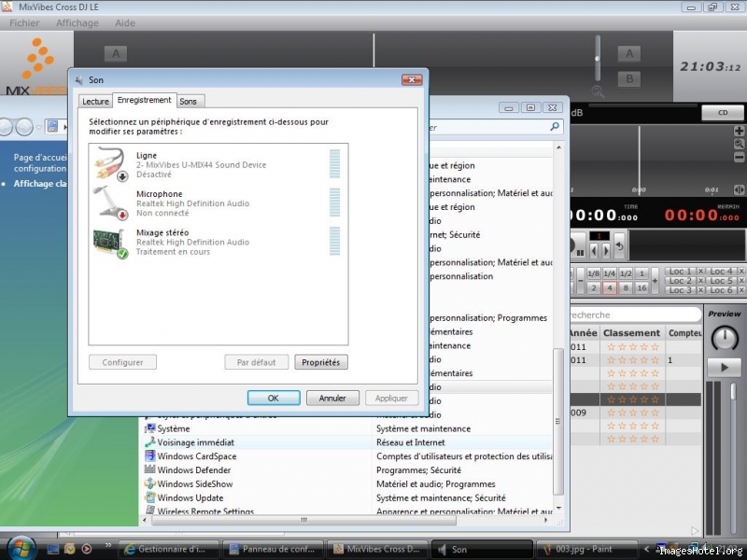This screenshot has width=747, height=560.
Task: Switch to the Enregistrement tab
Action: tap(145, 100)
